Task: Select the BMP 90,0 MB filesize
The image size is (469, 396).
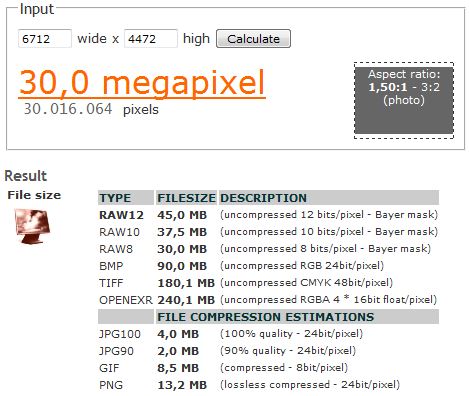Action: coord(182,266)
